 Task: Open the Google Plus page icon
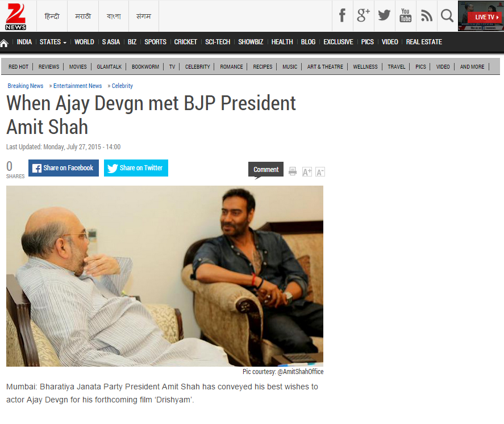point(363,15)
